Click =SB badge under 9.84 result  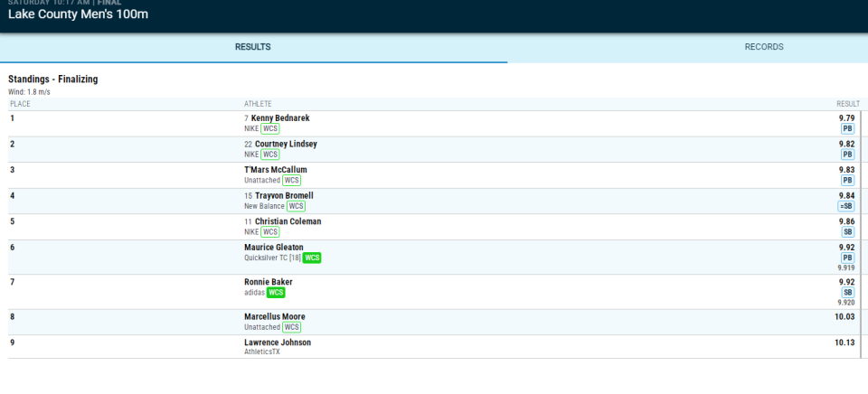[x=846, y=206]
